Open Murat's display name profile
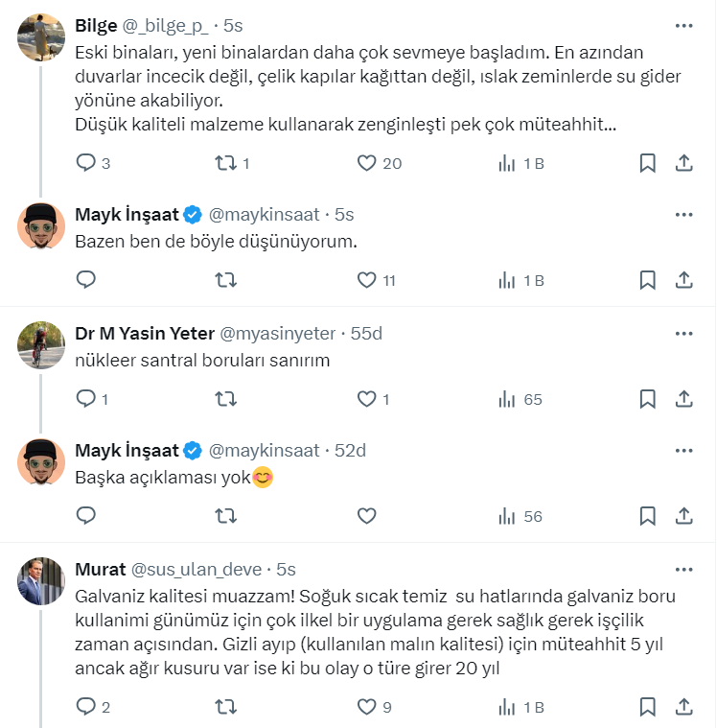The height and width of the screenshot is (728, 717). pos(99,570)
